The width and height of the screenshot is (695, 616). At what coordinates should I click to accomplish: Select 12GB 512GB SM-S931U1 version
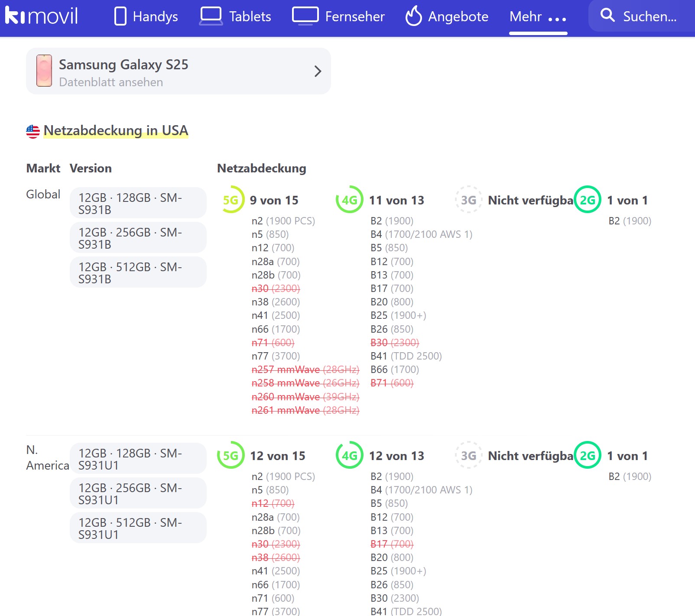[138, 528]
